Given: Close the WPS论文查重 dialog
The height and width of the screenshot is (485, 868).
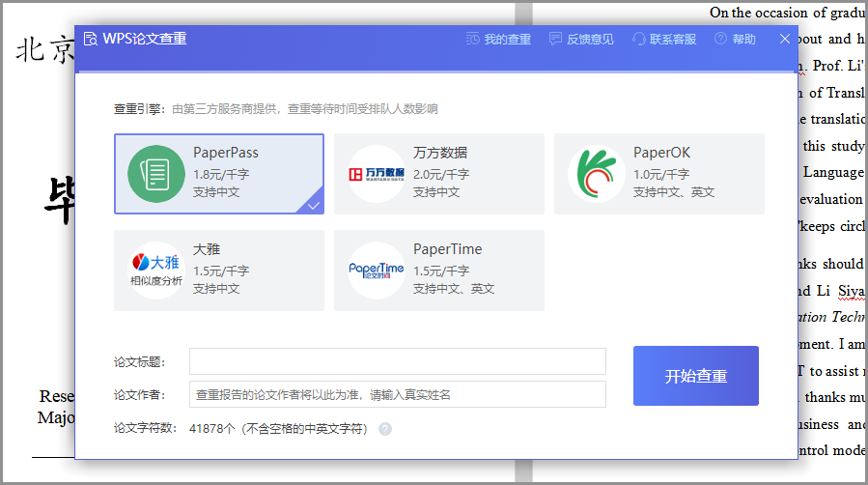Looking at the screenshot, I should tap(784, 39).
